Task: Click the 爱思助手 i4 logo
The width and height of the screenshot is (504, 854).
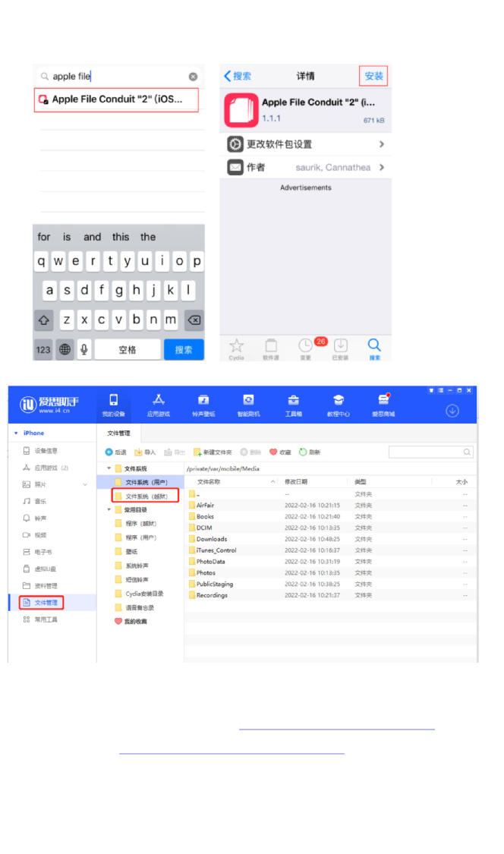Action: click(49, 405)
